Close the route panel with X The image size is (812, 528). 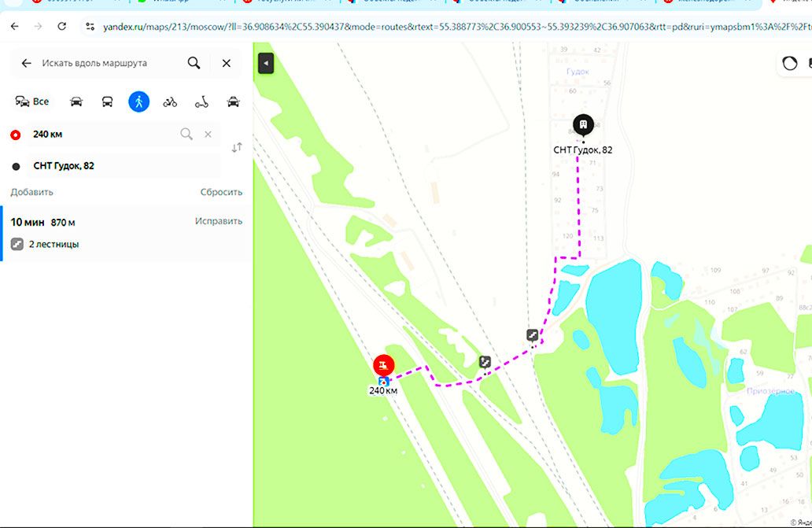[227, 63]
